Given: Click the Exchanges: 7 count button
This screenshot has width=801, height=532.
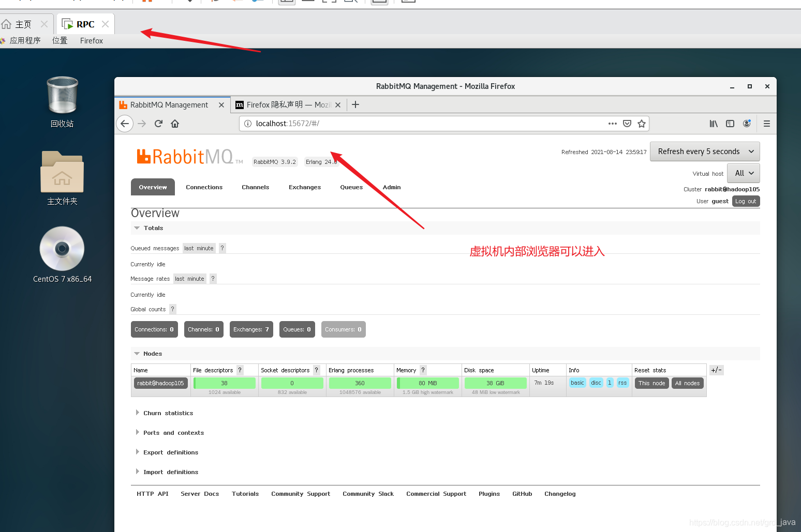Looking at the screenshot, I should pyautogui.click(x=251, y=329).
